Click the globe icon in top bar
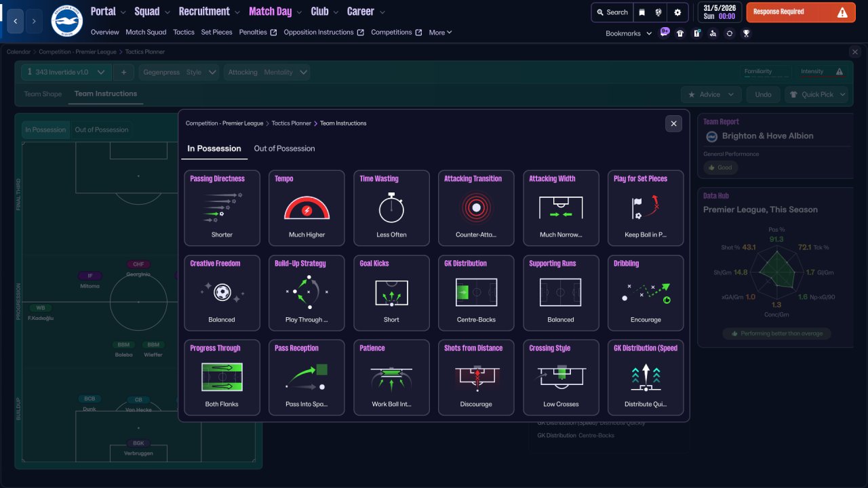Image resolution: width=868 pixels, height=488 pixels. 659,12
